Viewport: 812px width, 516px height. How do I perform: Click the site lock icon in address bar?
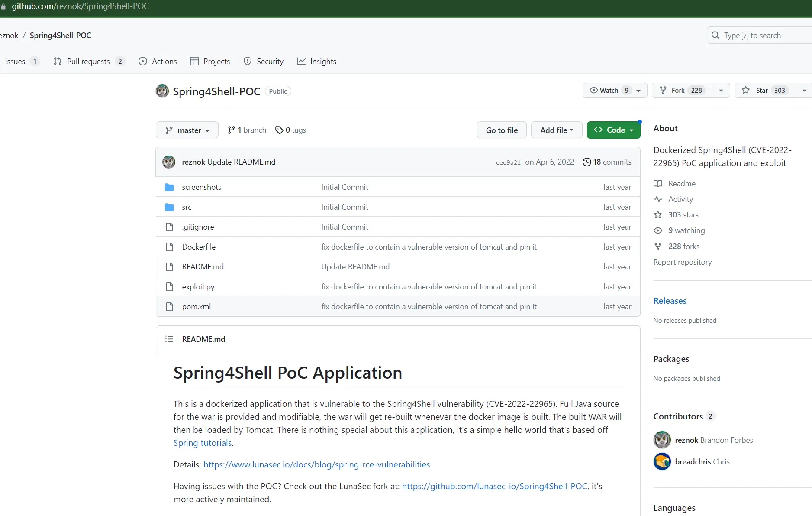3,6
